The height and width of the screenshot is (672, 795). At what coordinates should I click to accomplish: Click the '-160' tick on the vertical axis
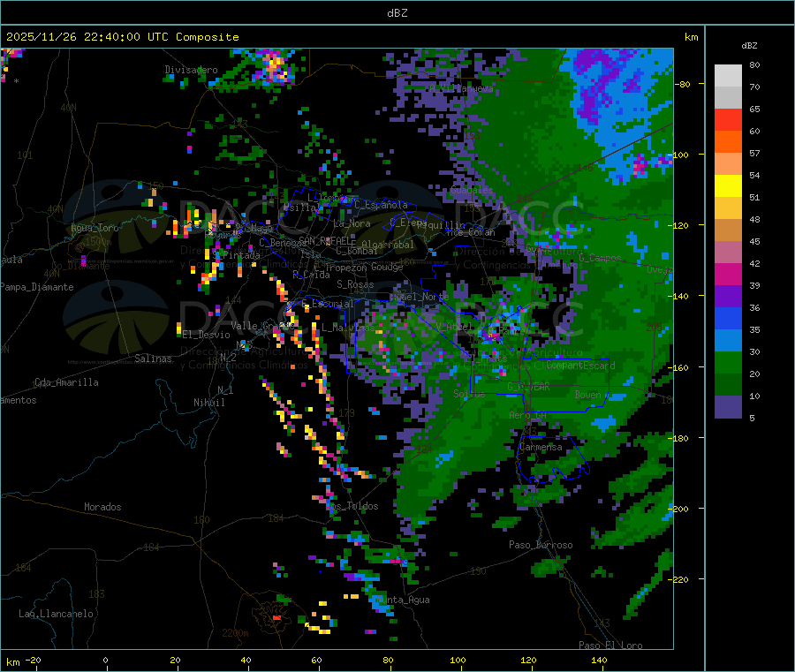tap(680, 367)
